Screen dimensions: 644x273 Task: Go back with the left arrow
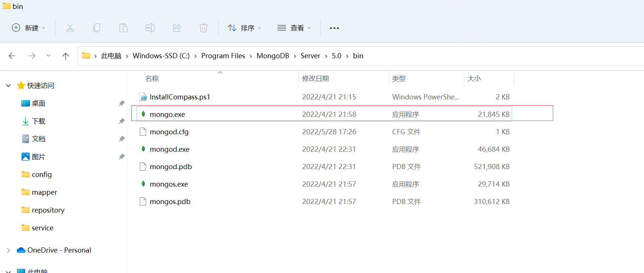point(12,56)
